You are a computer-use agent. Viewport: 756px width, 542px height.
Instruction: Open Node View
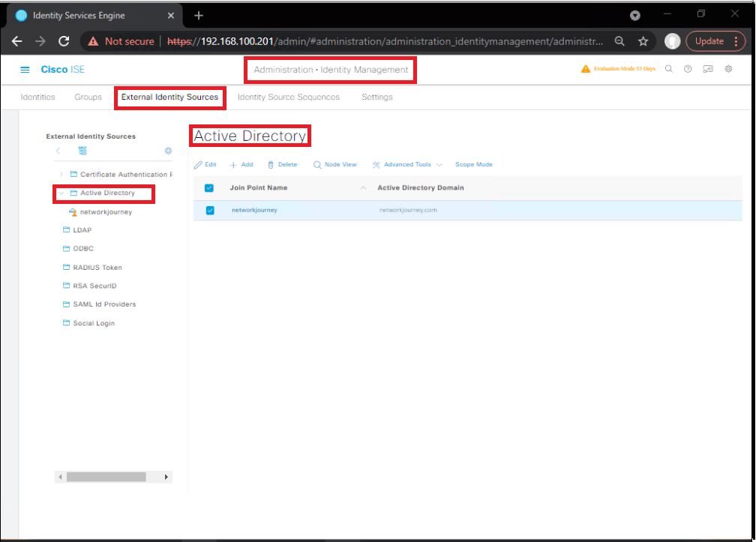coord(335,165)
